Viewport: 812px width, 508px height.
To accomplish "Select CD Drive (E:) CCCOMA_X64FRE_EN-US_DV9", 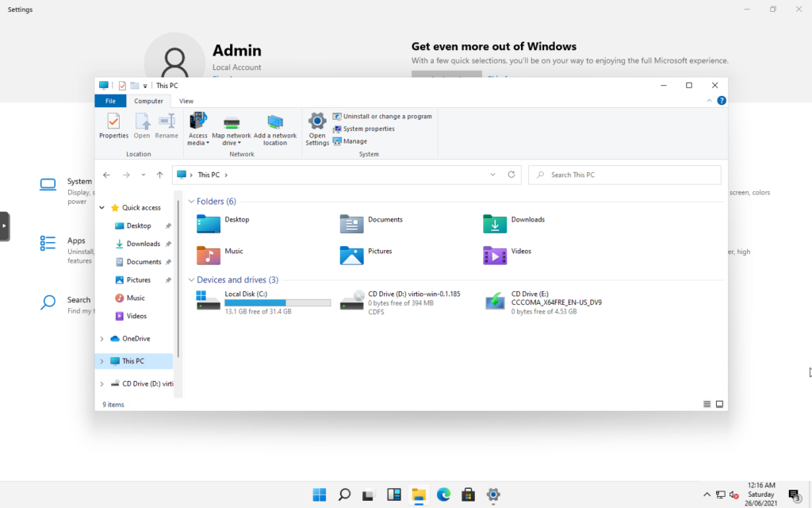I will pos(544,302).
